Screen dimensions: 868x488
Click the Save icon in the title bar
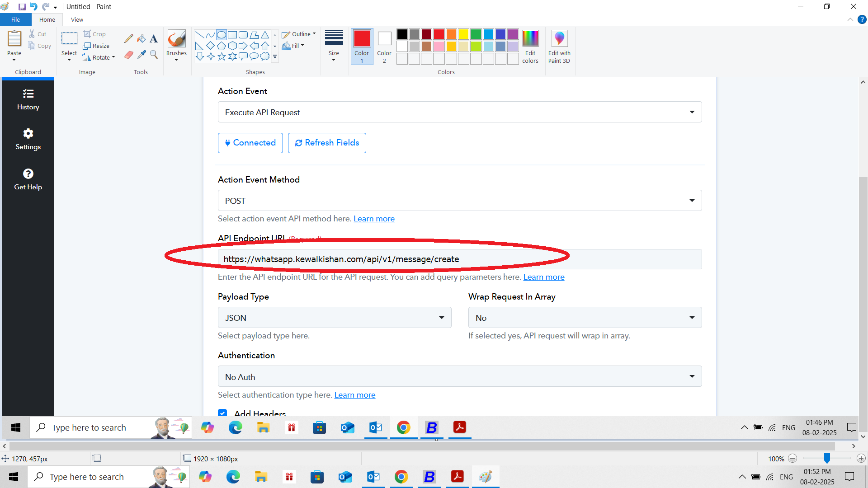click(22, 7)
